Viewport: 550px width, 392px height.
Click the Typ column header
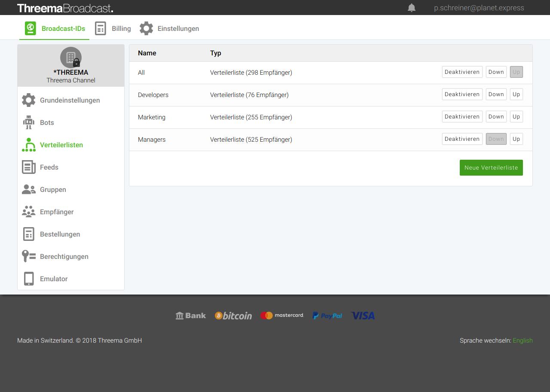(216, 53)
